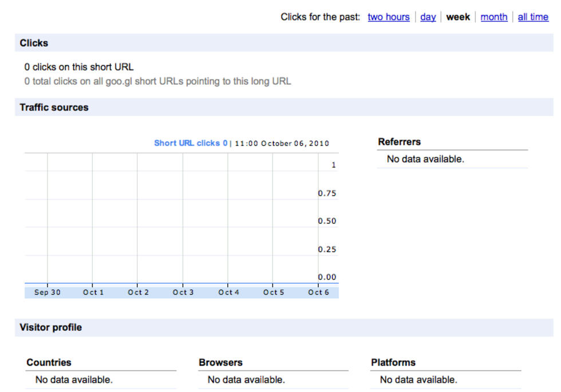Click the Clicks section header
561x392 pixels.
34,43
